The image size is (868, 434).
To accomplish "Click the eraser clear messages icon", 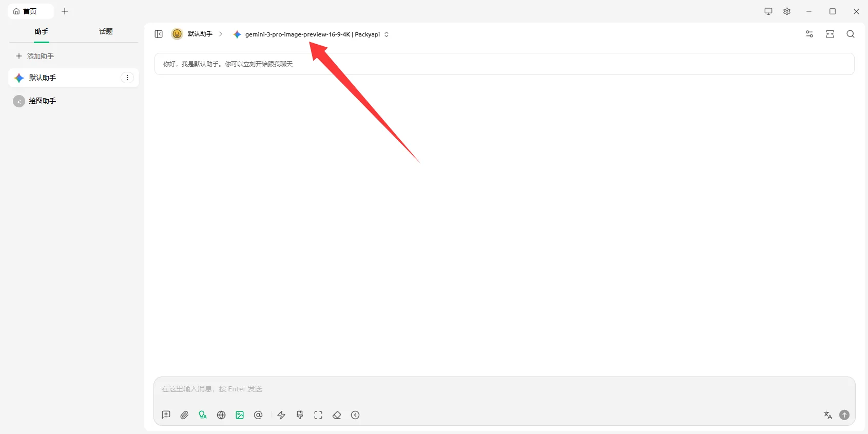I will point(337,415).
